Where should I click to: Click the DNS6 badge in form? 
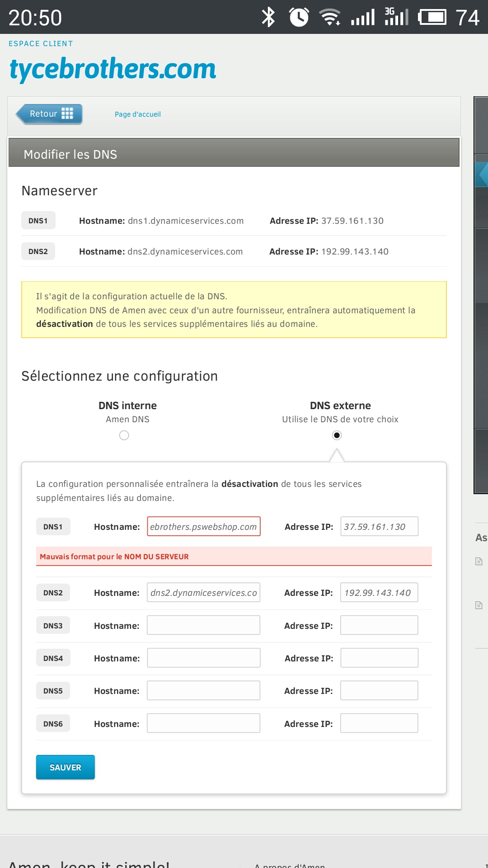coord(53,724)
